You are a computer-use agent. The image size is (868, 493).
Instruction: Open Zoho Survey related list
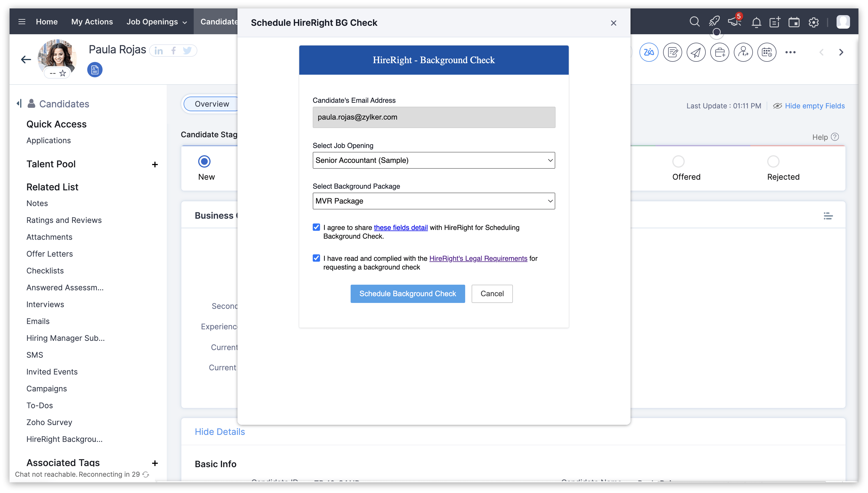coord(49,422)
